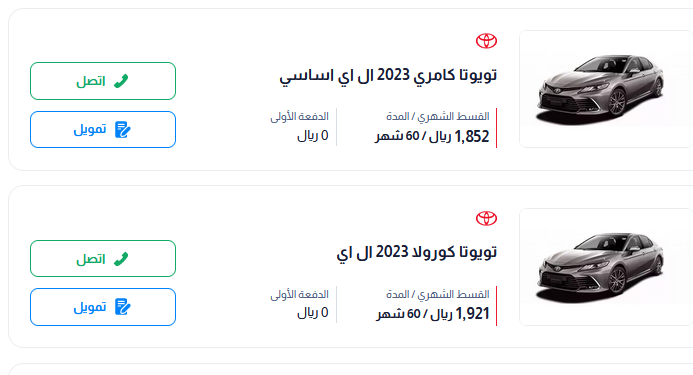The height and width of the screenshot is (375, 693).
Task: Click the finance document icon on Corolla card
Action: 122,307
